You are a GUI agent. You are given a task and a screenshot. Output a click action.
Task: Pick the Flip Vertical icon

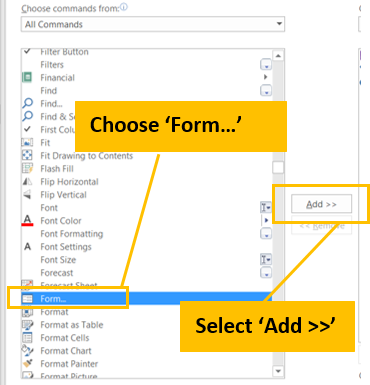[x=27, y=194]
